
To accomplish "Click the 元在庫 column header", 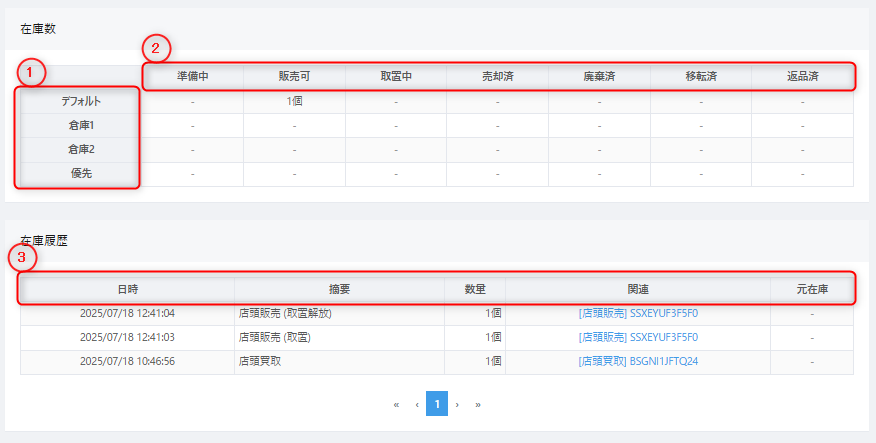I will (812, 289).
